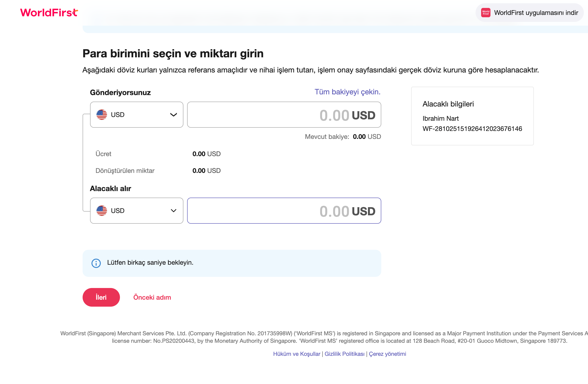Open the Alacaklı alır USD currency selector
The height and width of the screenshot is (384, 588).
136,211
